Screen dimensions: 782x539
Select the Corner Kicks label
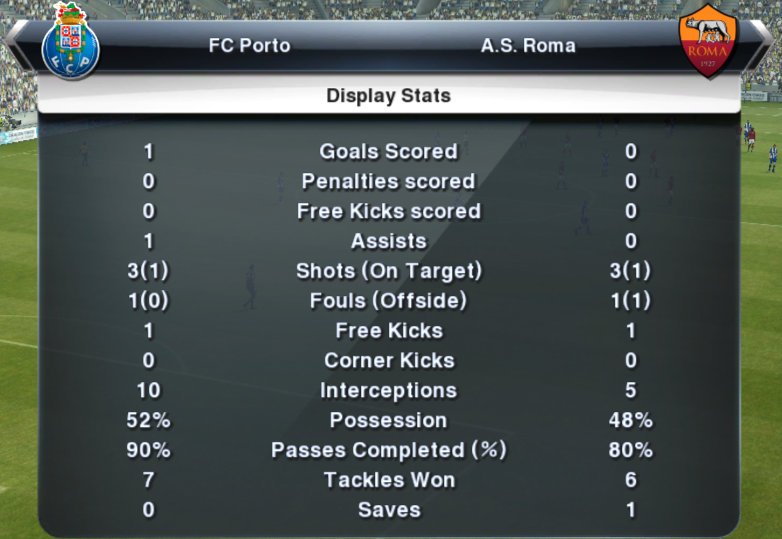pyautogui.click(x=389, y=360)
